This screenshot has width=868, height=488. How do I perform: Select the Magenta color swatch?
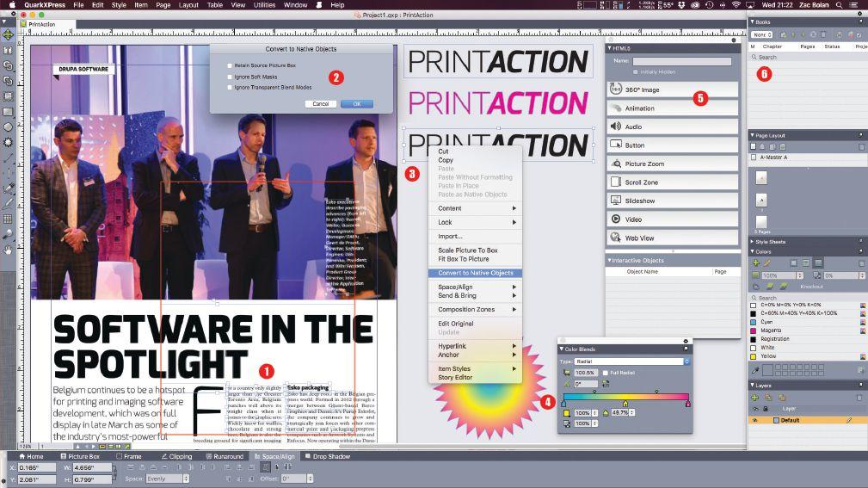[x=753, y=330]
